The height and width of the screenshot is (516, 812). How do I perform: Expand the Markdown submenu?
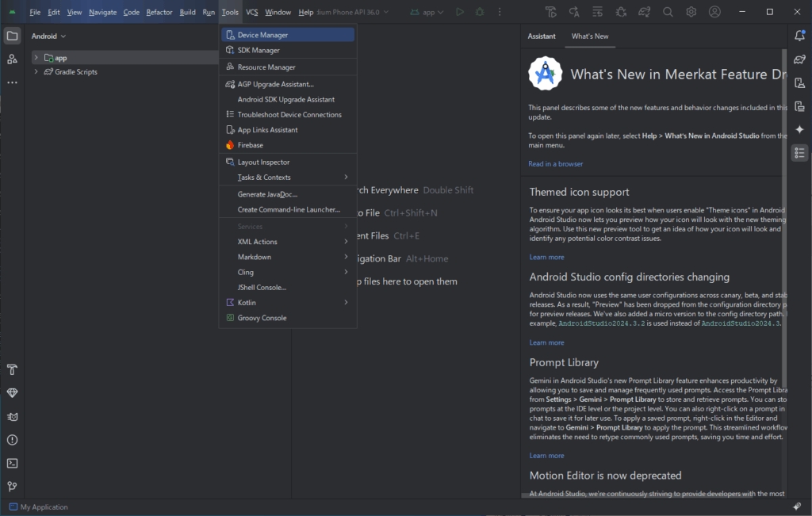tap(288, 257)
